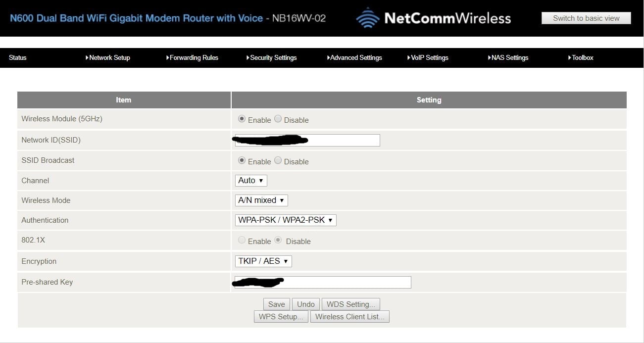Open the Encryption dropdown
The image size is (644, 343).
click(x=263, y=261)
